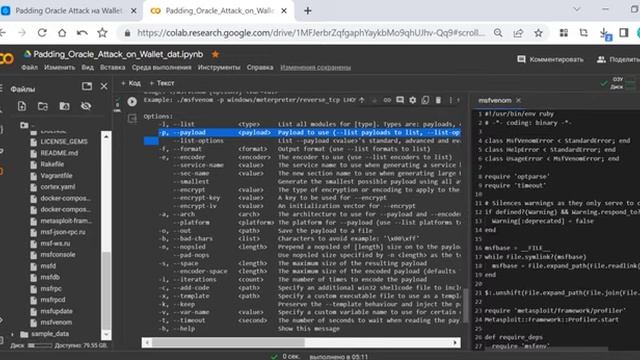
Task: Open Rakefile in file tree
Action: (52, 164)
